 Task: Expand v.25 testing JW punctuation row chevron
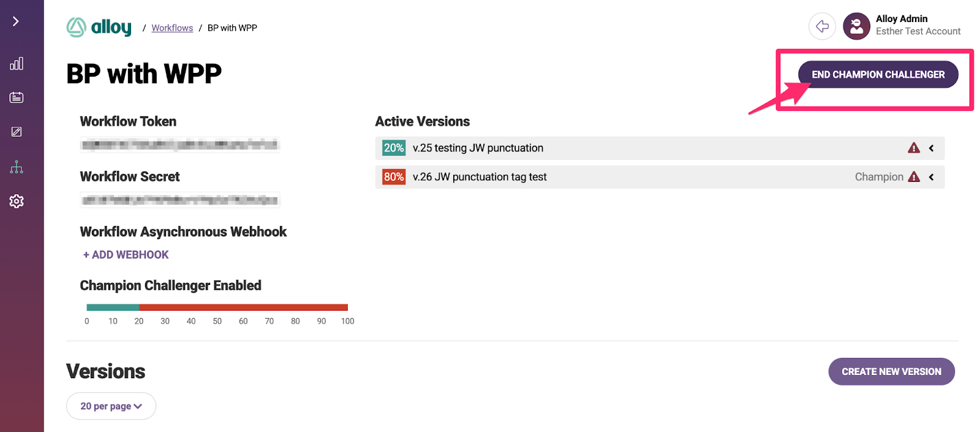(932, 148)
